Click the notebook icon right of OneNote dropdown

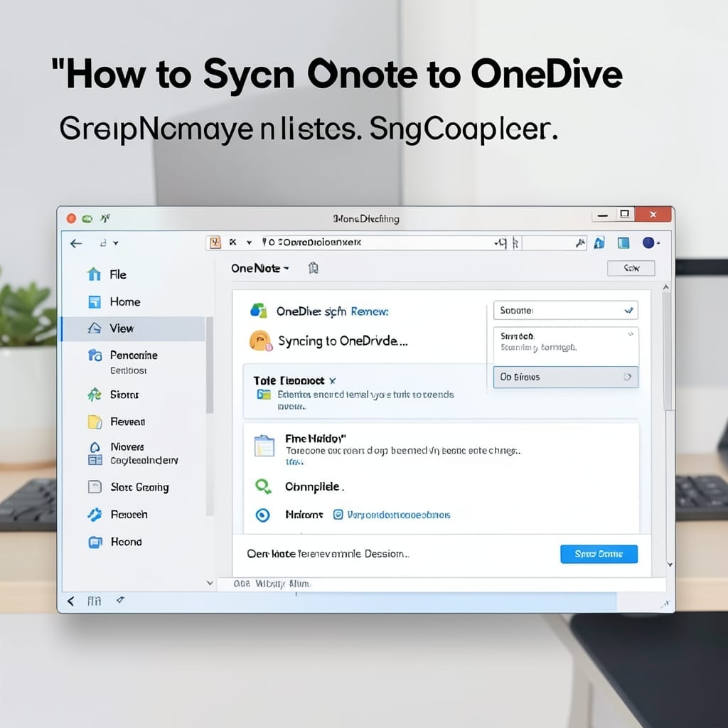coord(314,268)
